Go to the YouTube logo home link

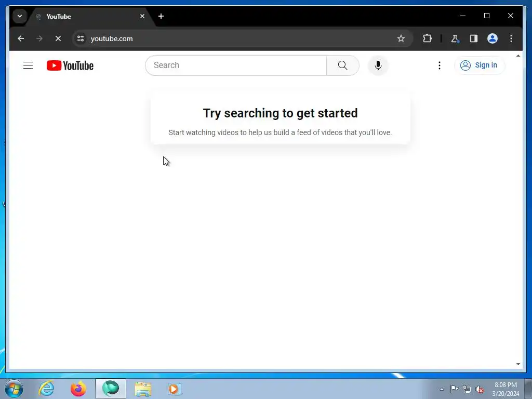(x=70, y=65)
